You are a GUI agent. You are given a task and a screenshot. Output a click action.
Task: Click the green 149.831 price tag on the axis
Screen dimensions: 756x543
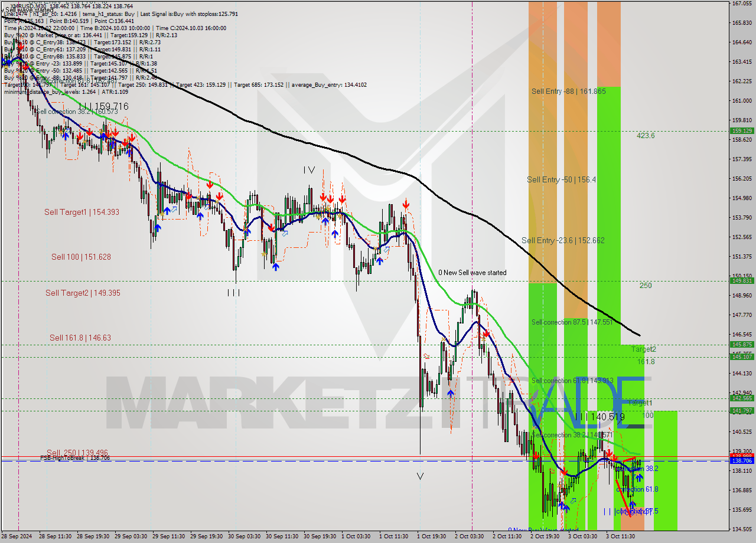pos(742,281)
